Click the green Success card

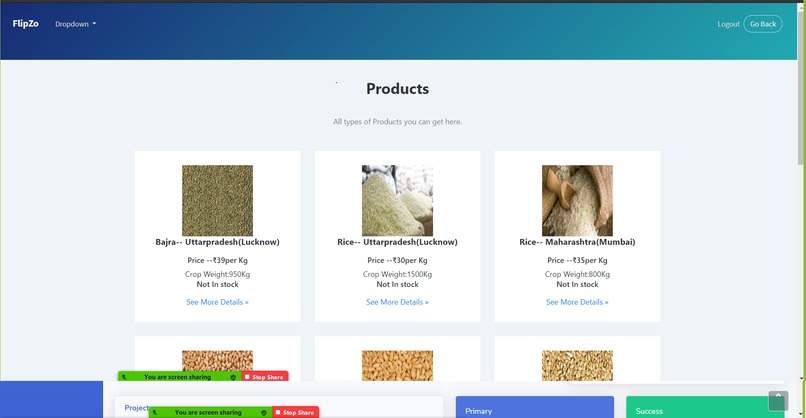coord(705,407)
